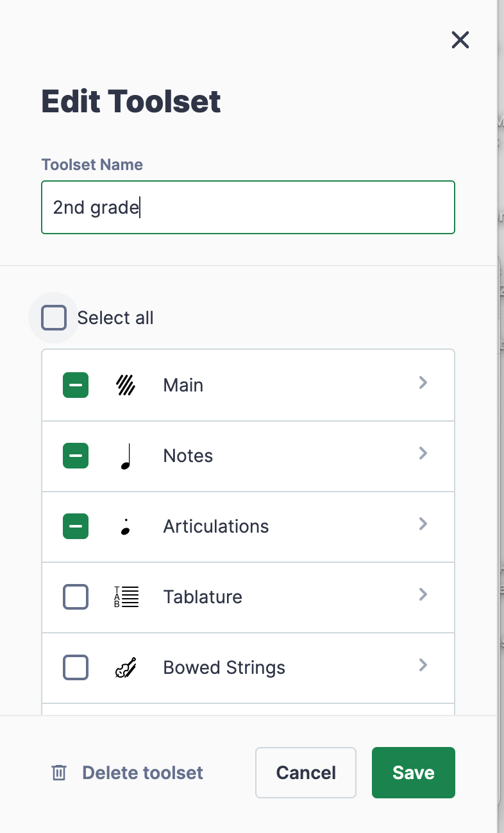Image resolution: width=504 pixels, height=833 pixels.
Task: Toggle the Select all checkbox
Action: coord(54,318)
